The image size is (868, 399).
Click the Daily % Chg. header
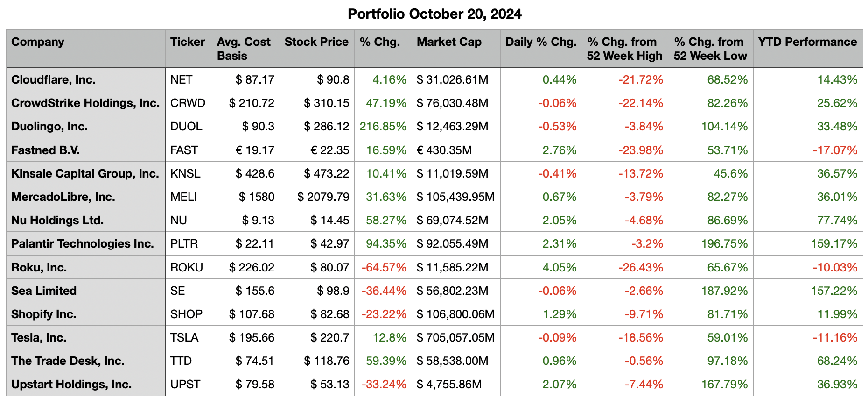point(541,42)
